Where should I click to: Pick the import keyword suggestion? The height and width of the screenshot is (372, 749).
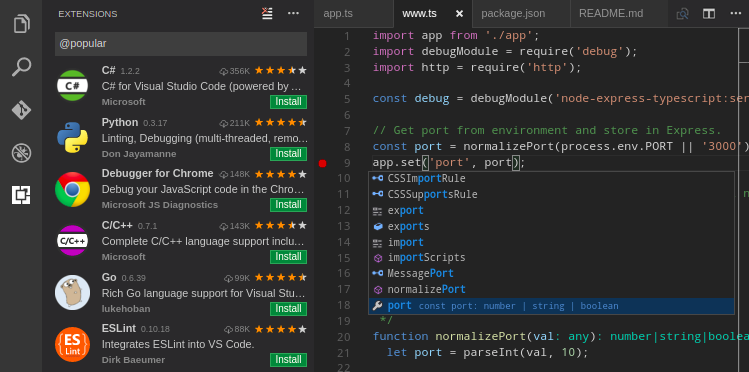point(551,242)
